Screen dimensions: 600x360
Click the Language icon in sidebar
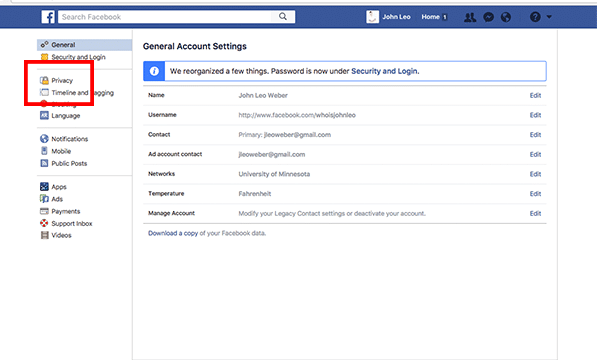click(44, 115)
